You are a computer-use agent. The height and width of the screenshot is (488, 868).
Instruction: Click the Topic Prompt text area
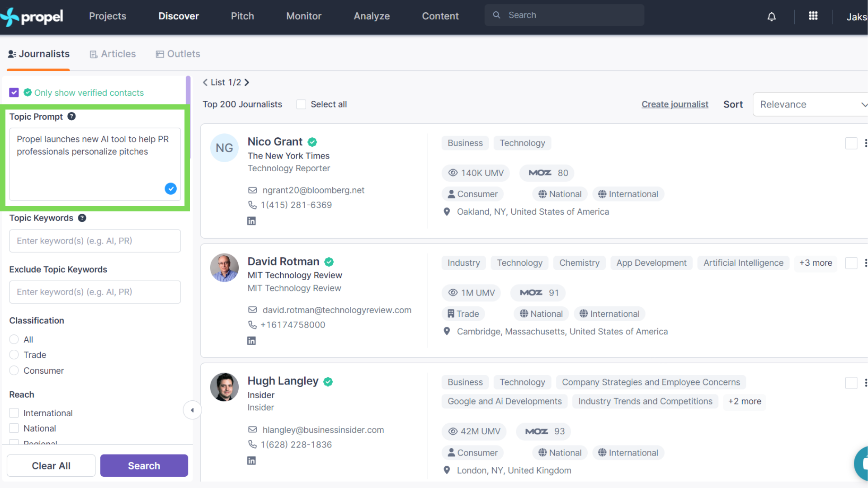tap(95, 164)
